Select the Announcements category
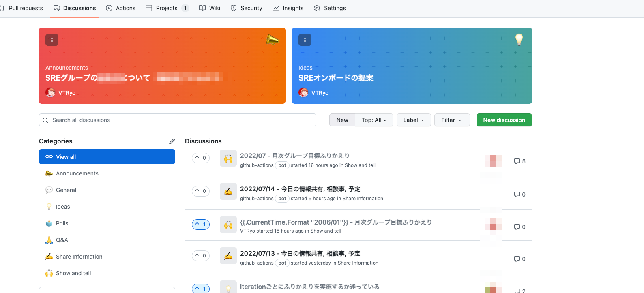644x293 pixels. (107, 173)
